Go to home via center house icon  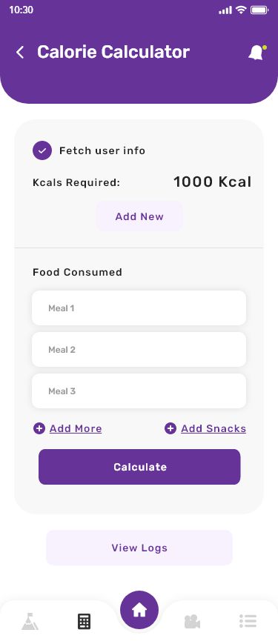[139, 610]
